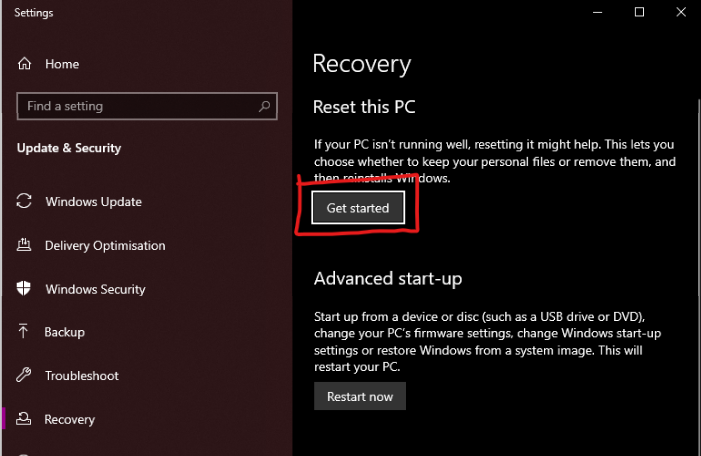Open the Backup section
This screenshot has height=456, width=701.
[64, 332]
